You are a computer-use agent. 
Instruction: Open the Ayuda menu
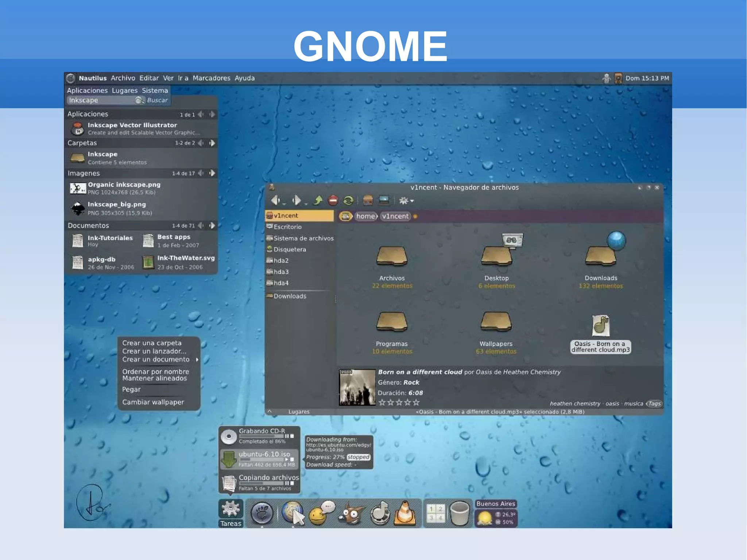pyautogui.click(x=245, y=78)
